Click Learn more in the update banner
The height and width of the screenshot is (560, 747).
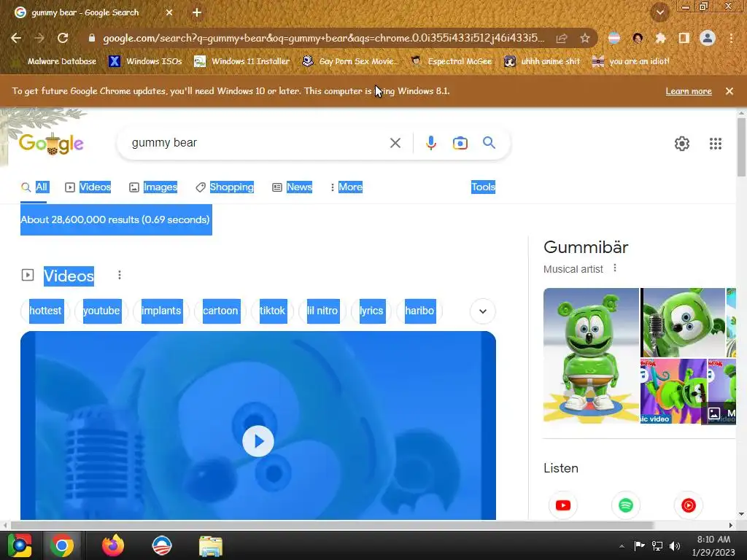coord(689,91)
